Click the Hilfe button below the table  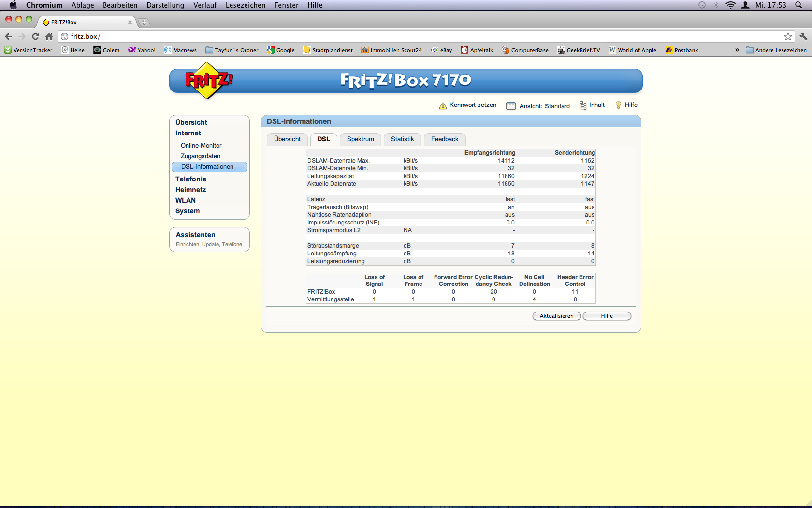607,316
